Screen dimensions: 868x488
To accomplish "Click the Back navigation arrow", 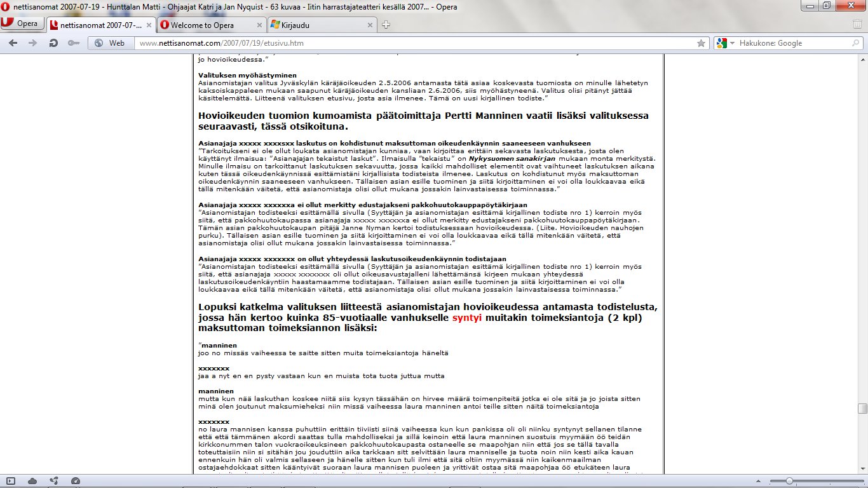I will point(13,43).
